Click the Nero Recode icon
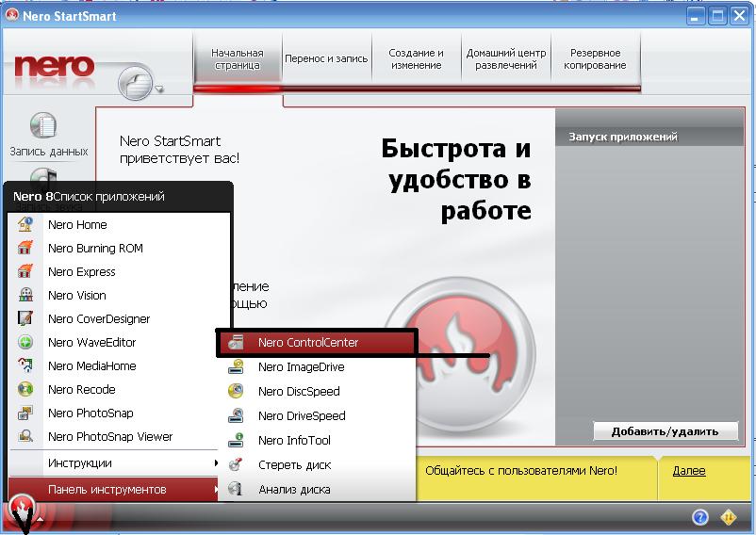756x535 pixels. click(x=26, y=390)
